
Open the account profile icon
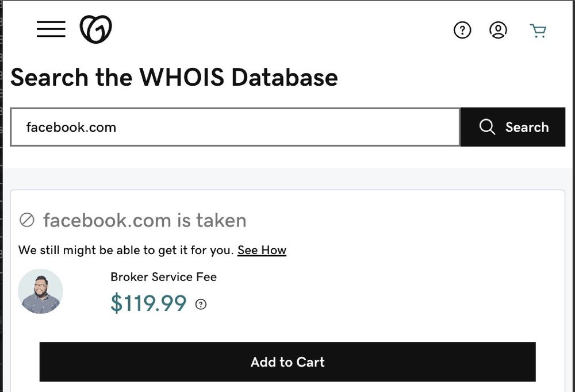coord(498,30)
